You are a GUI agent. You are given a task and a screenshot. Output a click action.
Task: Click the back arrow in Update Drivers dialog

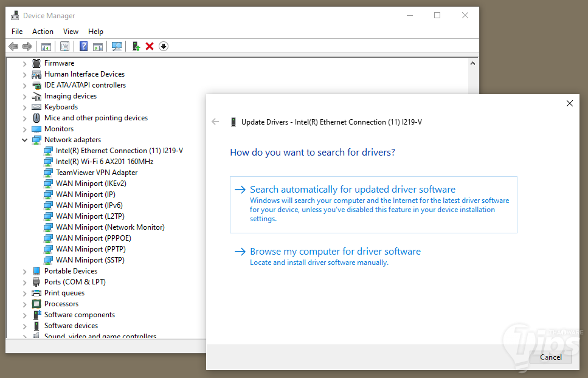tap(215, 122)
